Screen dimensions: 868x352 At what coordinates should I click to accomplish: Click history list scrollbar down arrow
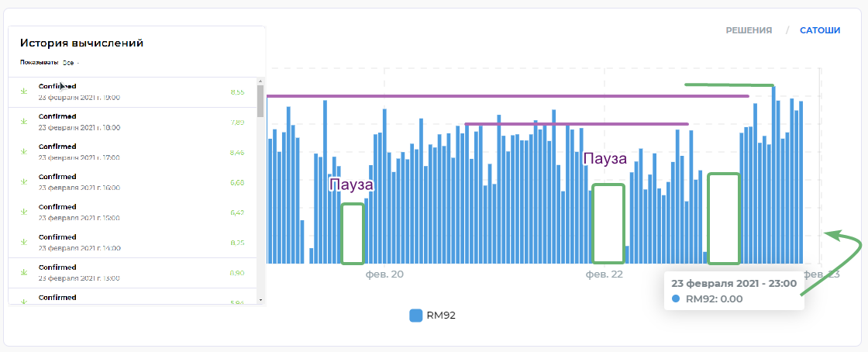260,299
